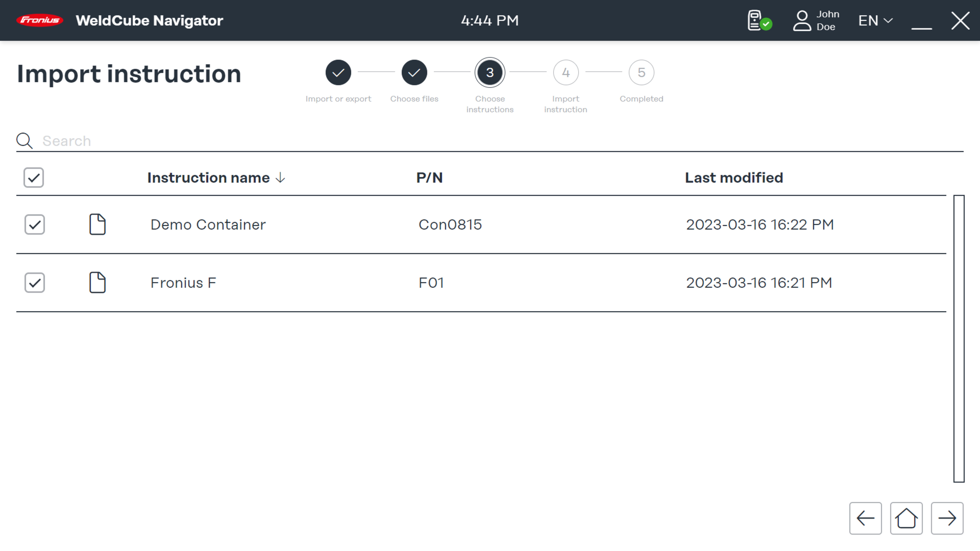The height and width of the screenshot is (551, 980).
Task: Open the John Doe user profile
Action: pos(816,21)
